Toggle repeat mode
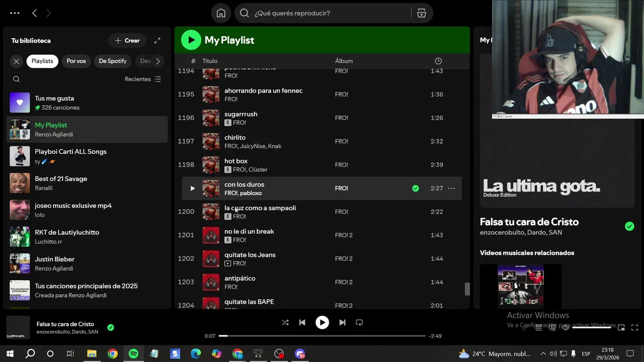This screenshot has height=362, width=644. (x=359, y=322)
